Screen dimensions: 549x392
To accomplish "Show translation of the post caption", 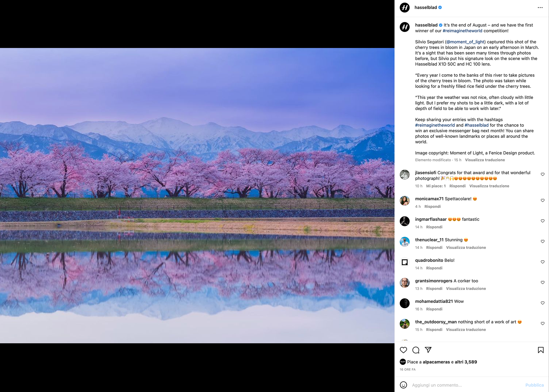I will pyautogui.click(x=485, y=160).
